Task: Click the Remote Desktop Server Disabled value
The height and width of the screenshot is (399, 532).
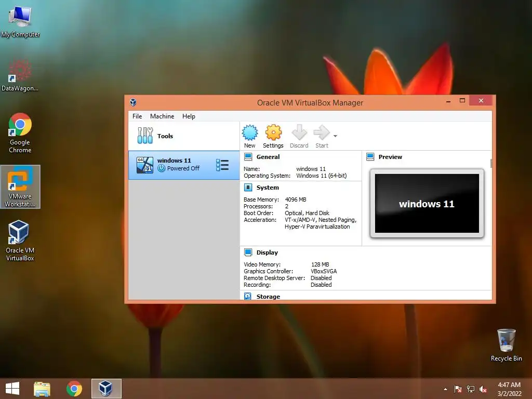Action: tap(321, 278)
